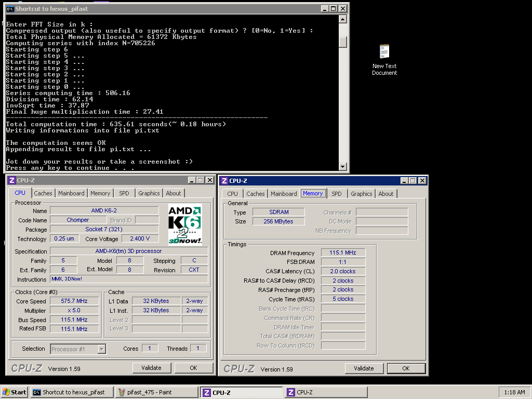Viewport: 532px width, 399px height.
Task: Minimize the right CPU-Z window
Action: pyautogui.click(x=404, y=181)
